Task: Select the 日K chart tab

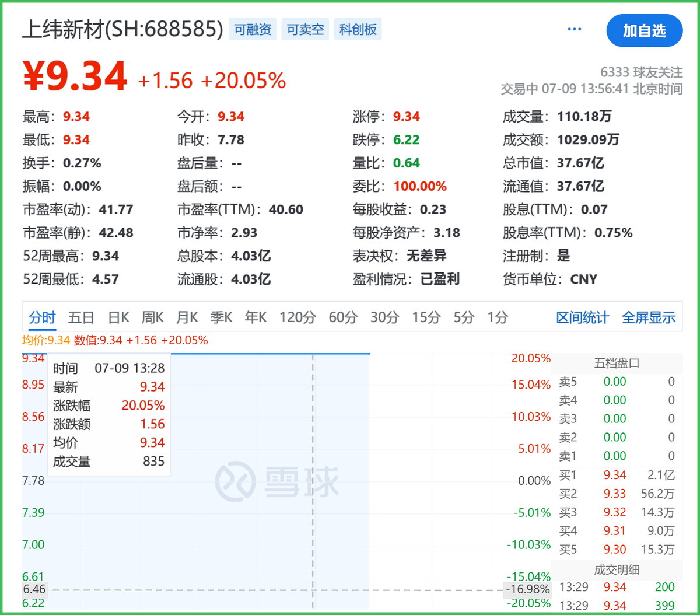Action: click(118, 317)
